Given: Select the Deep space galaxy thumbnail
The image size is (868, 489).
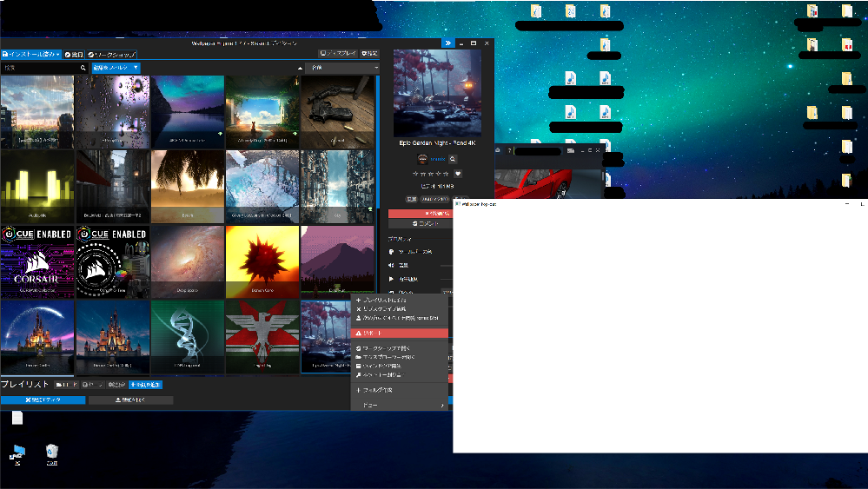Looking at the screenshot, I should coord(187,261).
